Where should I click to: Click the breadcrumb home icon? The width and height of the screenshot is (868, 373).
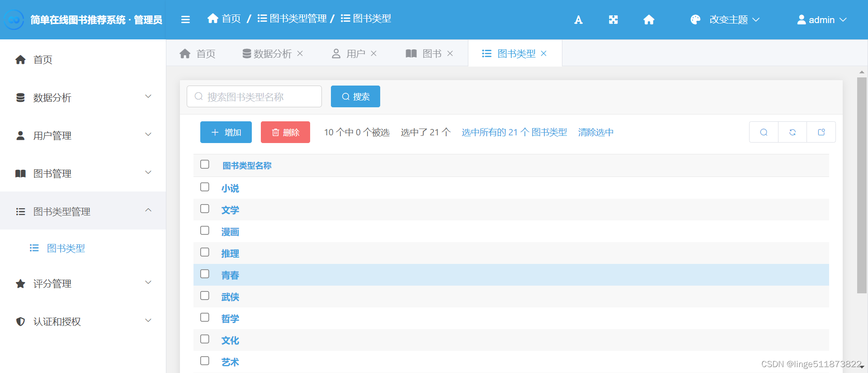213,18
